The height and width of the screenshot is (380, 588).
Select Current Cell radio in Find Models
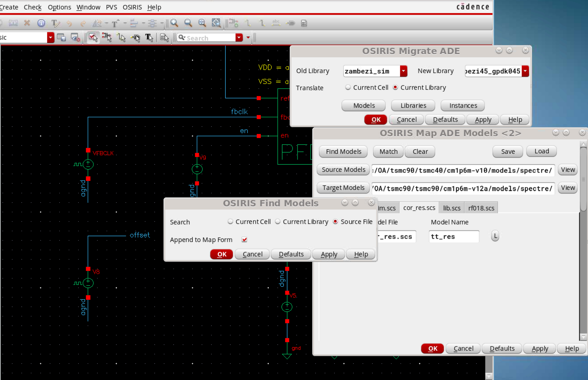[x=230, y=221]
